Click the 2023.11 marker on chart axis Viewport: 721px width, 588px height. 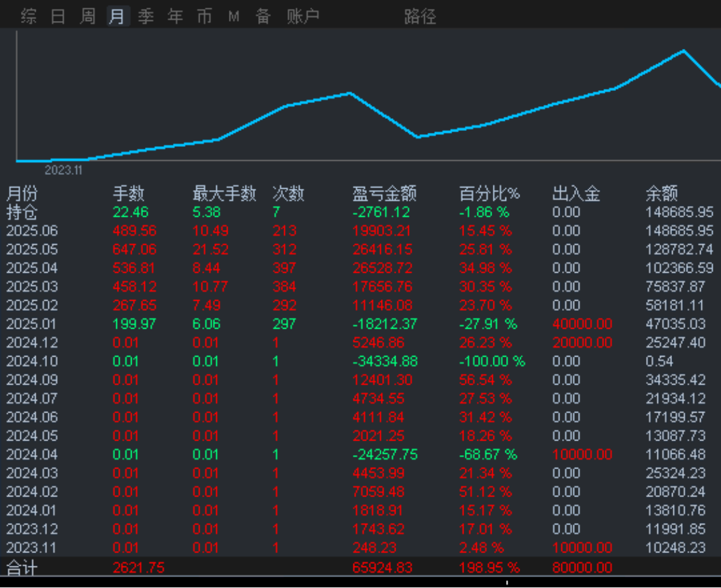[x=64, y=170]
